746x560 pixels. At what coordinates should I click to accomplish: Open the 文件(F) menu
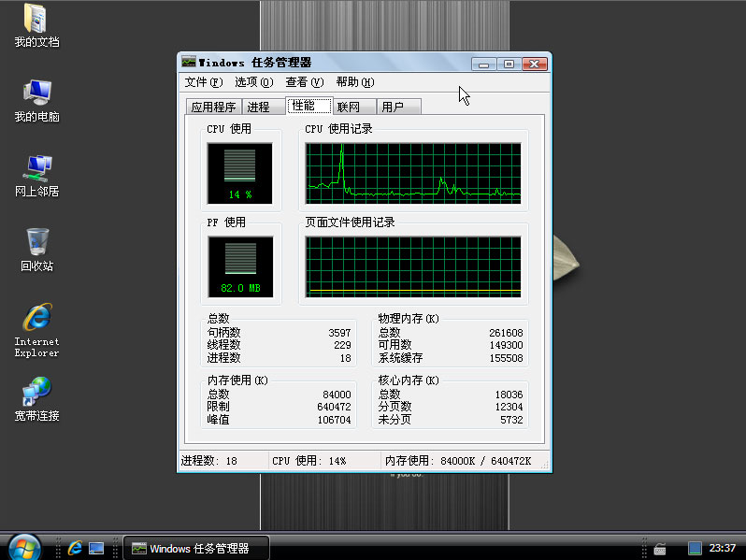click(204, 82)
